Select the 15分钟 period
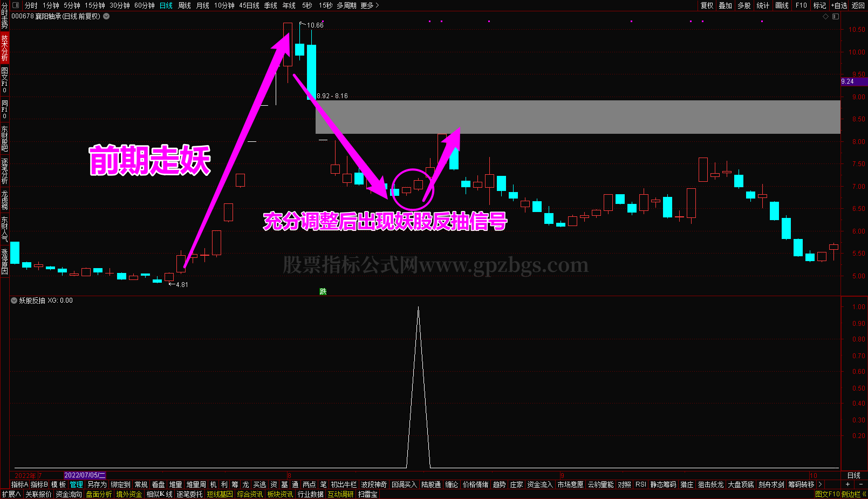Viewport: 868px width, 499px height. [94, 5]
